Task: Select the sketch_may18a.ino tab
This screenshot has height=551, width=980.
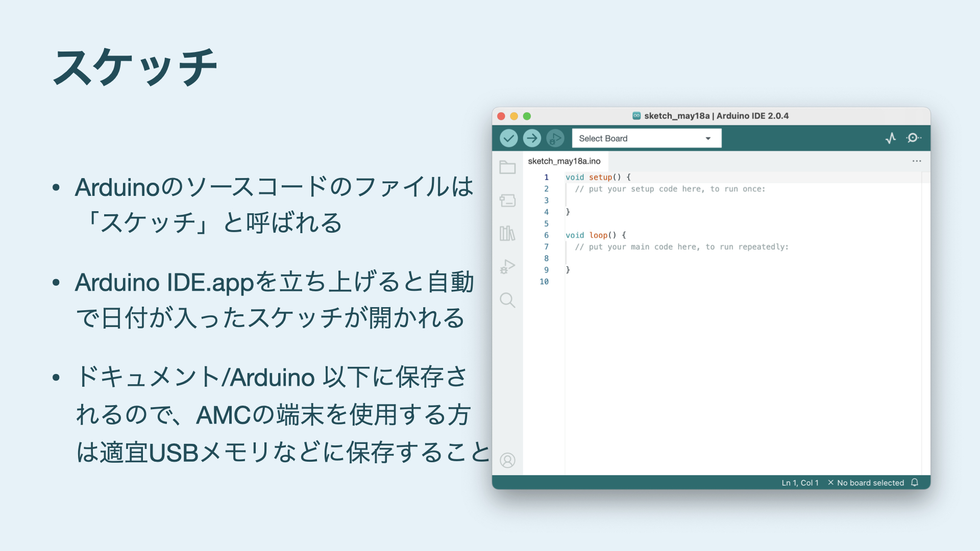Action: (564, 161)
